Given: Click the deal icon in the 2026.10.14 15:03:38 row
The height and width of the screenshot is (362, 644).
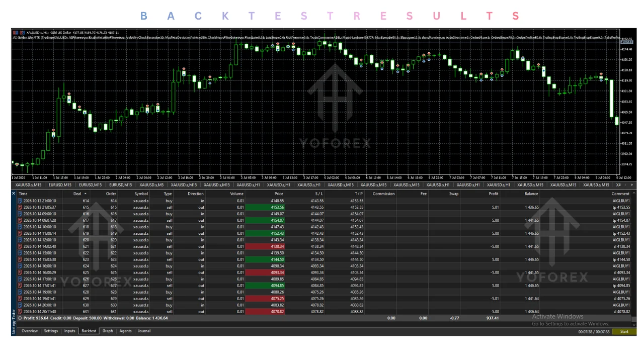Looking at the screenshot, I should [20, 259].
